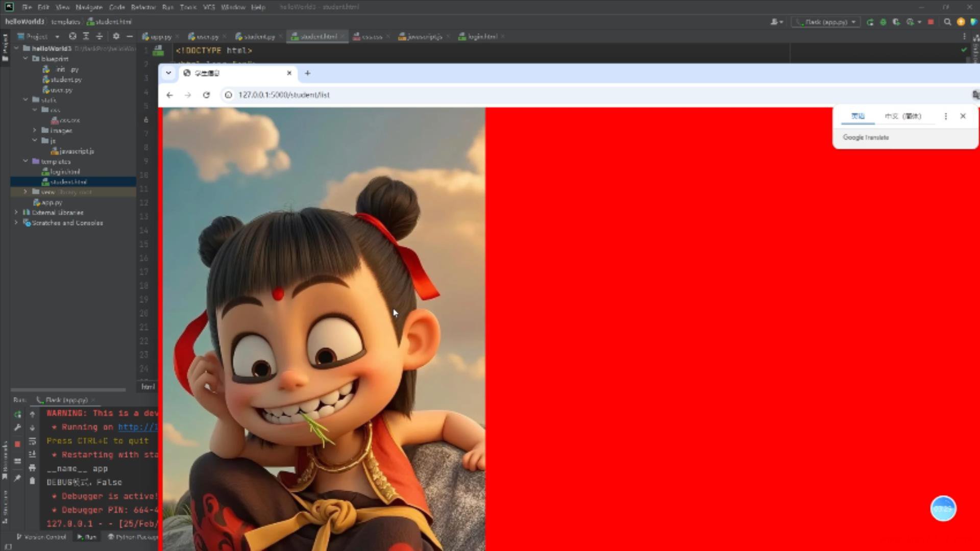Open the user account dropdown icon
The height and width of the screenshot is (551, 980).
pyautogui.click(x=777, y=22)
